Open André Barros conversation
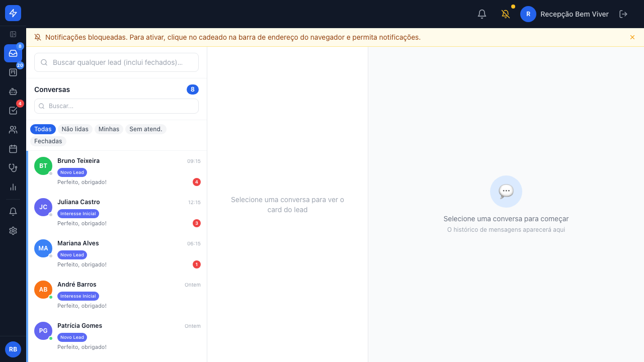The width and height of the screenshot is (644, 362). 117,295
